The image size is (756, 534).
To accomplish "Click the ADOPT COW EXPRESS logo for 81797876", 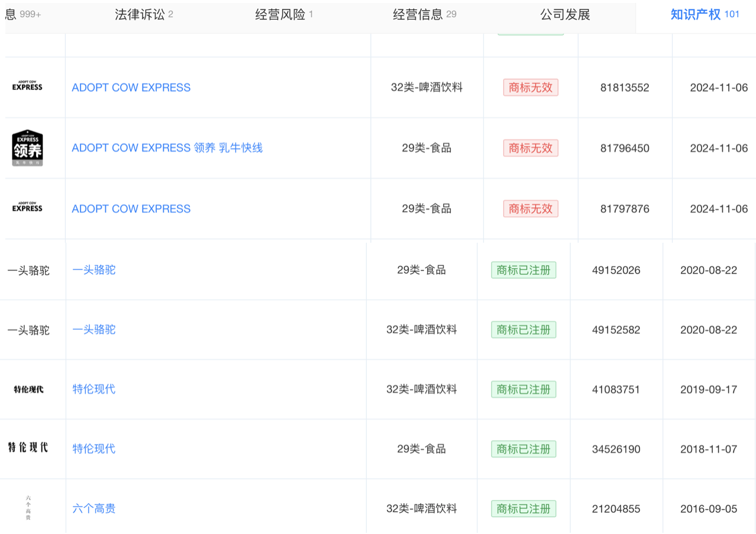I will [27, 208].
